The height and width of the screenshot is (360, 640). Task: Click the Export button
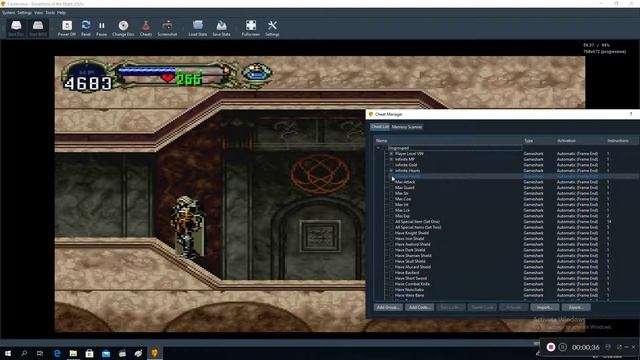click(576, 307)
